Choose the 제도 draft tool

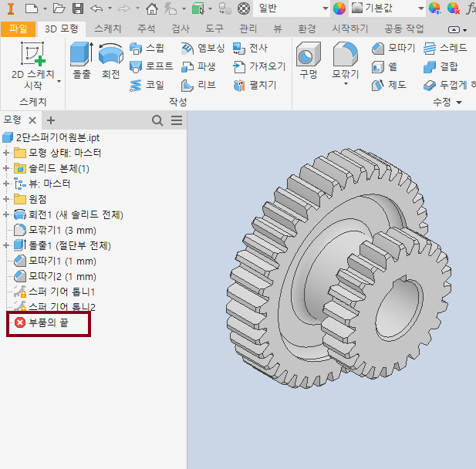pos(389,85)
